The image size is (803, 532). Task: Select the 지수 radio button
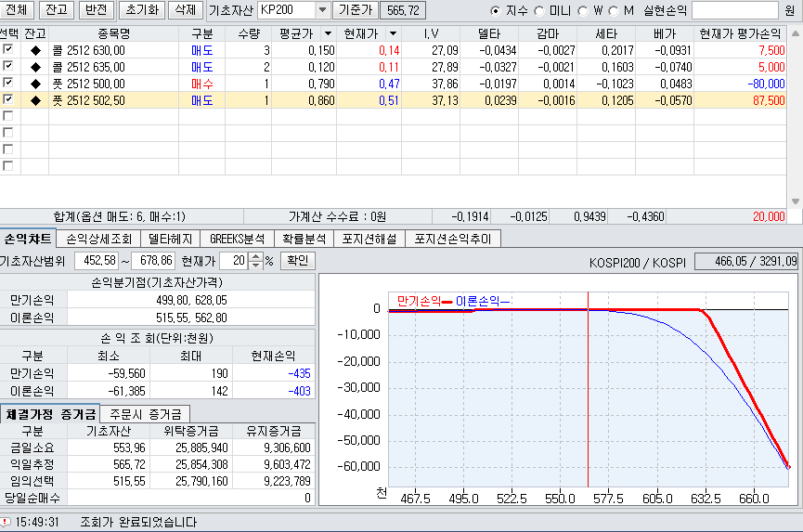(x=495, y=11)
